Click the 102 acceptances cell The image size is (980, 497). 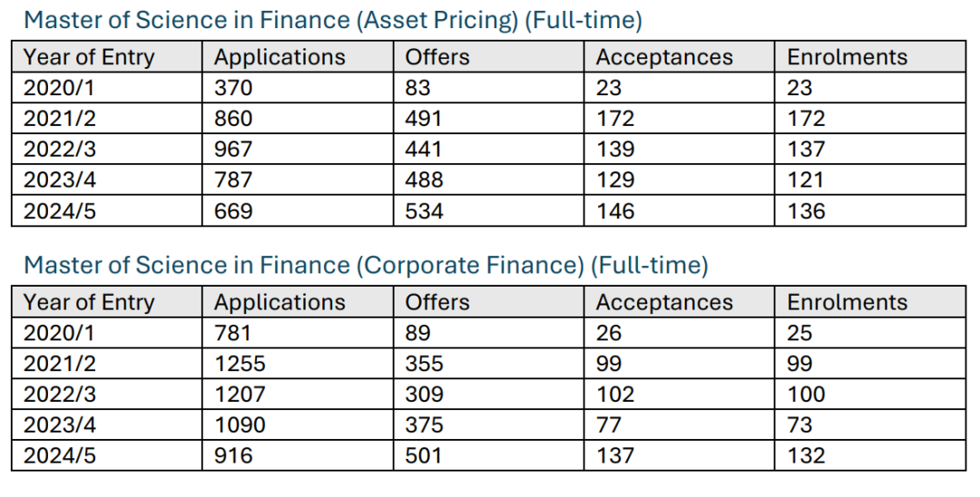679,394
